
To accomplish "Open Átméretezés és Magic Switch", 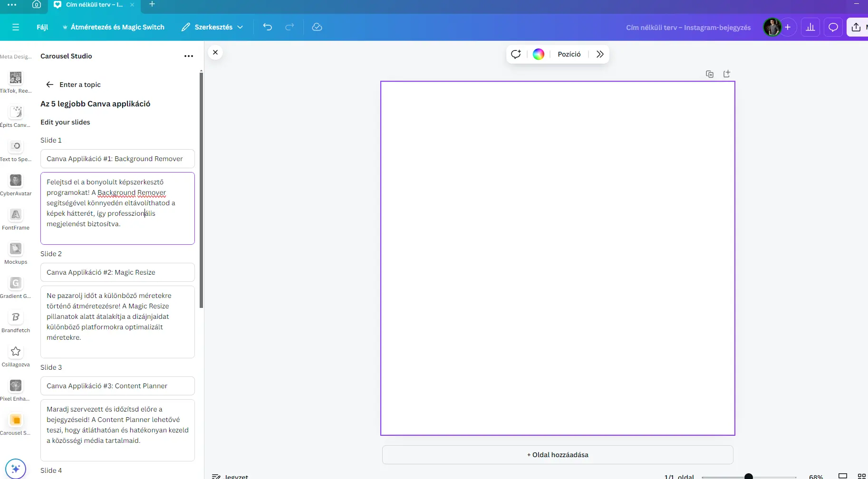I will (x=114, y=27).
